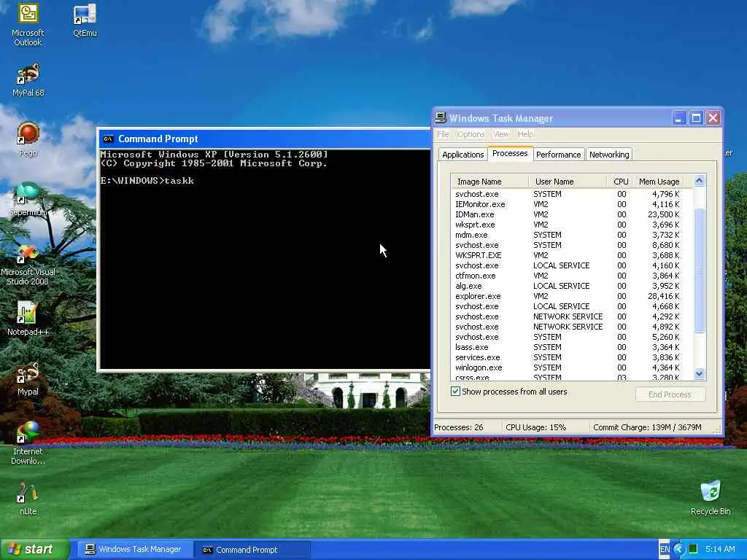Sort processes by Mem Usage column
This screenshot has width=747, height=560.
coord(659,182)
